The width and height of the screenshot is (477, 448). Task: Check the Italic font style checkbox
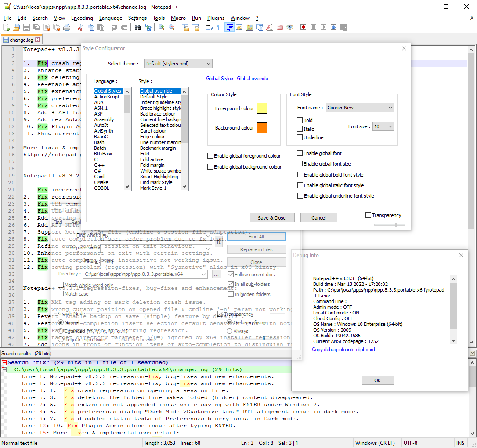tap(300, 129)
